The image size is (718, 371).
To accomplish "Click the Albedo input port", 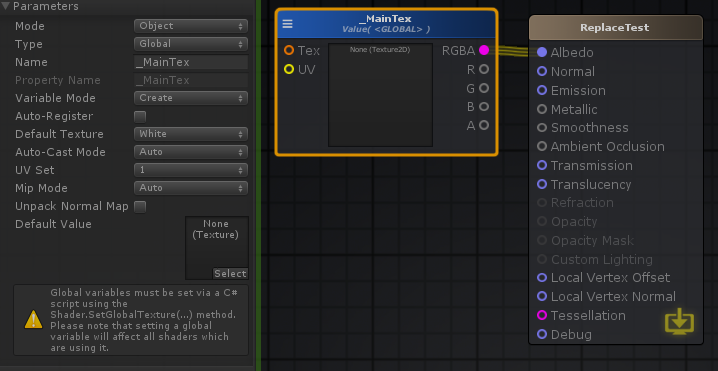I will point(542,53).
